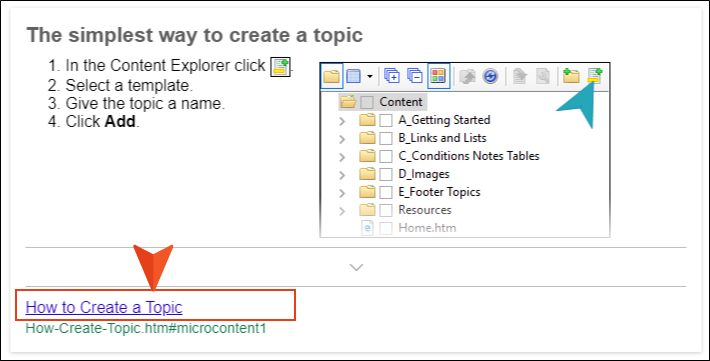Select the Content root tree item
Viewport: 710px width, 361px height.
(x=401, y=102)
